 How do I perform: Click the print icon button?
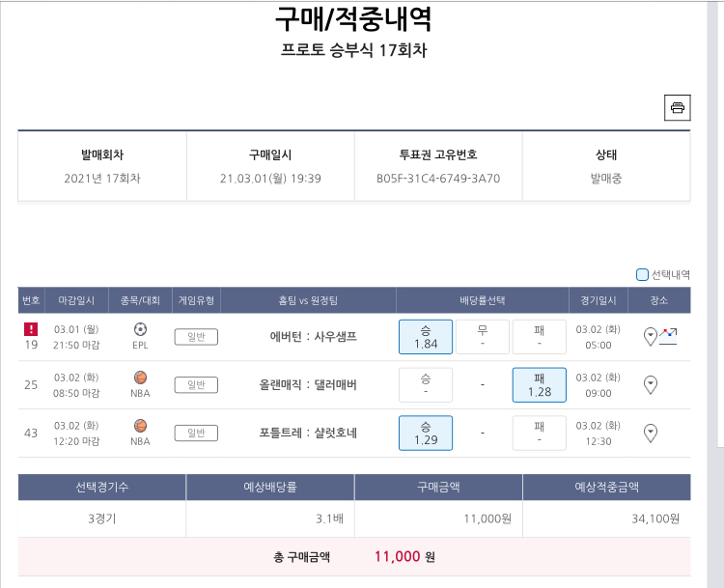(x=678, y=107)
